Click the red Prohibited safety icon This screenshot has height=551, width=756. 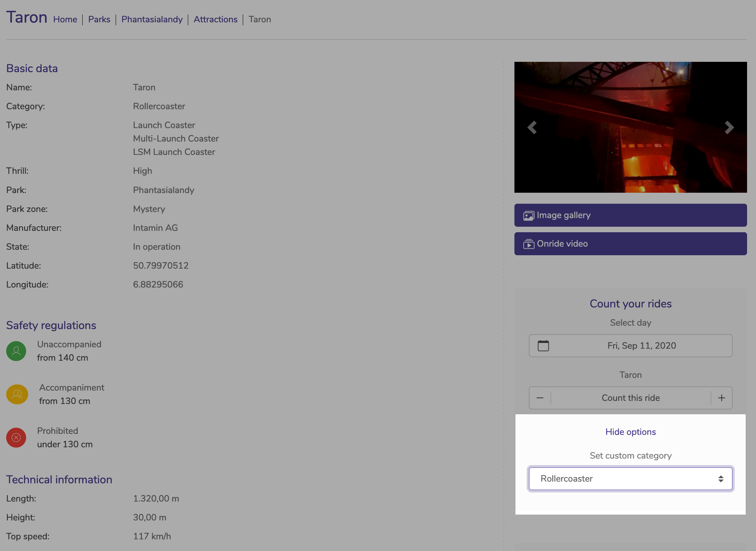pyautogui.click(x=16, y=437)
